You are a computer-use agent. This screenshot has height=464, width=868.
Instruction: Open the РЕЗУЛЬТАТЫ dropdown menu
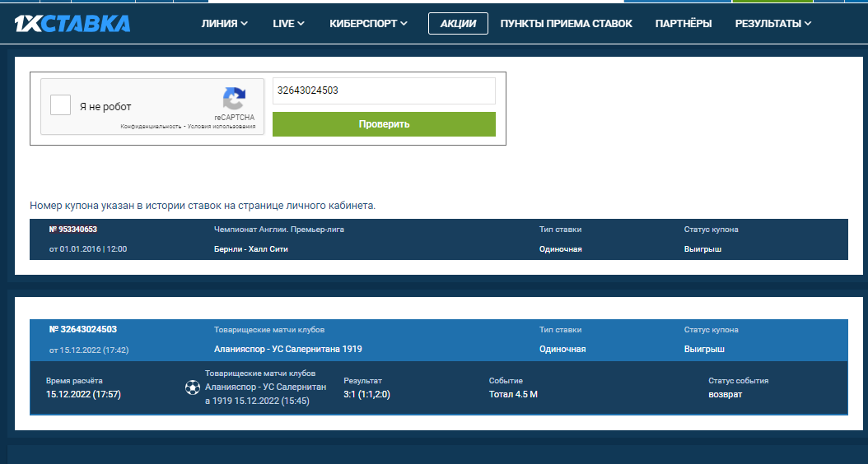pyautogui.click(x=772, y=24)
